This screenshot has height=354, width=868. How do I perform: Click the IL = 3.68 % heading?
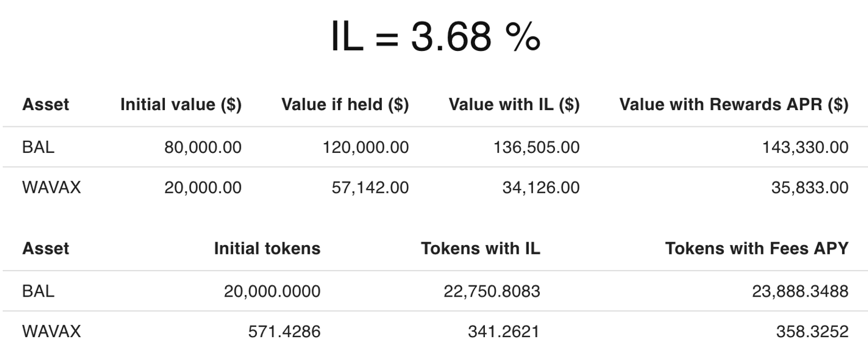(435, 37)
